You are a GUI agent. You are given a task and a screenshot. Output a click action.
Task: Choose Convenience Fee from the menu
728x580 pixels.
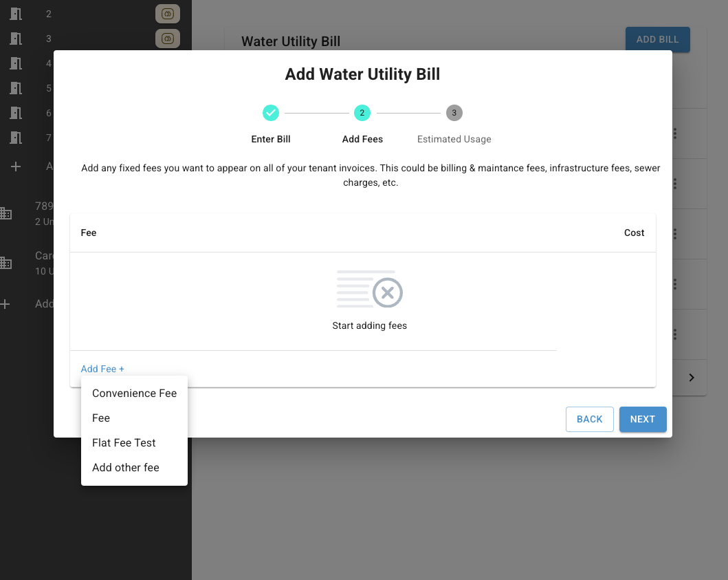134,394
